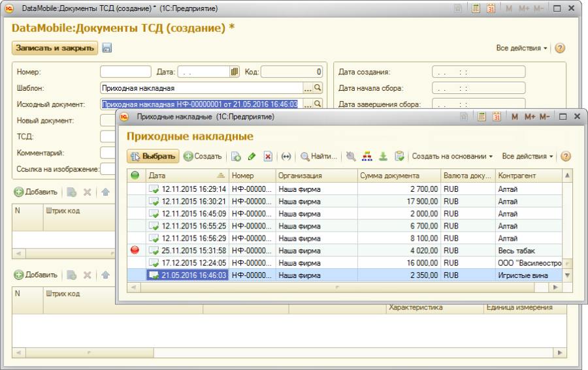Click the upper move-up arrow beside Добавить
This screenshot has height=370, width=588.
[x=105, y=192]
